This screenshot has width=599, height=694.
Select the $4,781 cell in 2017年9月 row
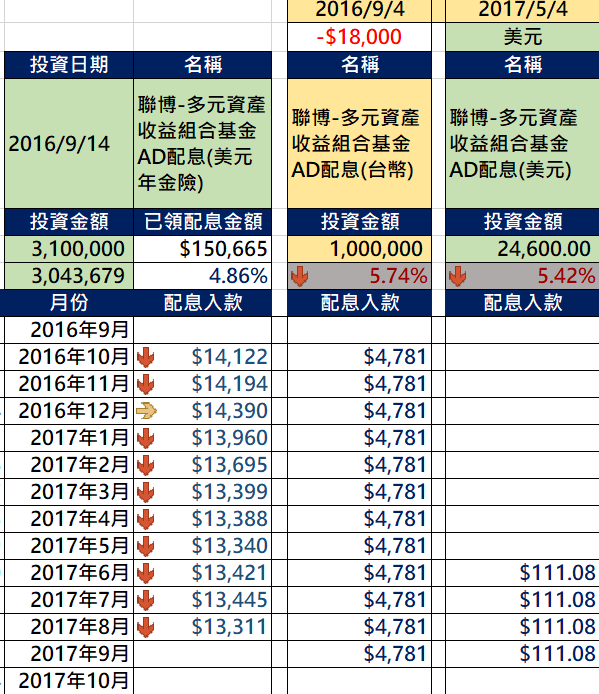pyautogui.click(x=359, y=654)
